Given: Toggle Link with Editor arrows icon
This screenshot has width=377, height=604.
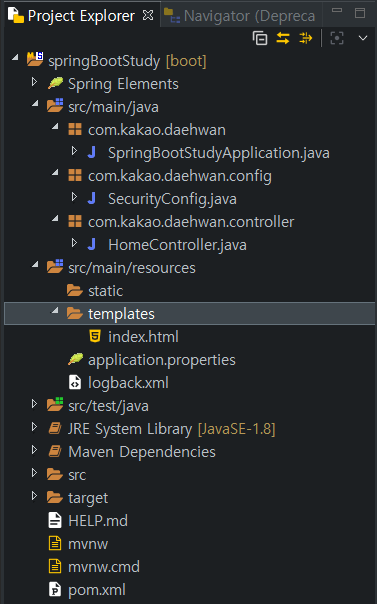Looking at the screenshot, I should coord(283,38).
